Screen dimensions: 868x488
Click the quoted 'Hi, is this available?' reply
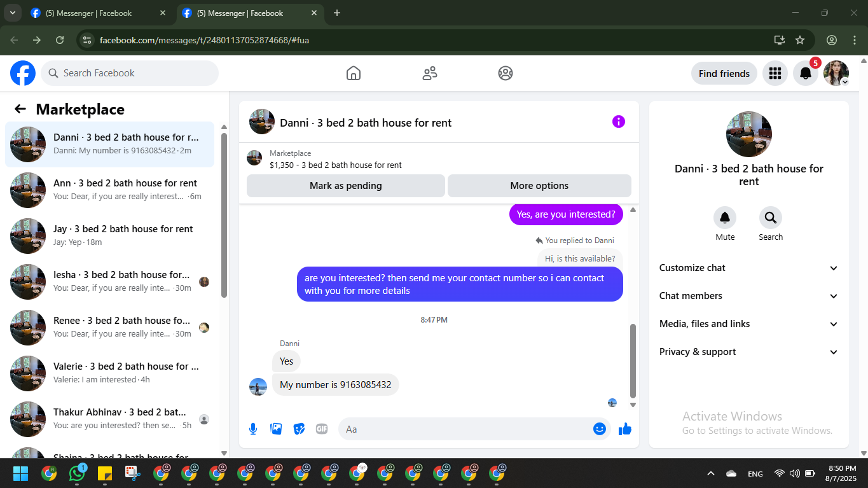pos(580,258)
